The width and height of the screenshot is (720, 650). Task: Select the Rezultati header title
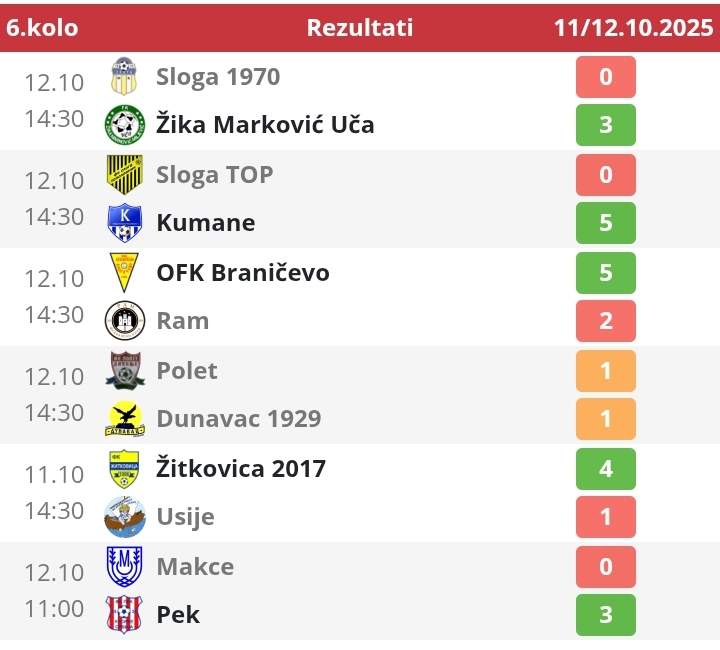360,27
